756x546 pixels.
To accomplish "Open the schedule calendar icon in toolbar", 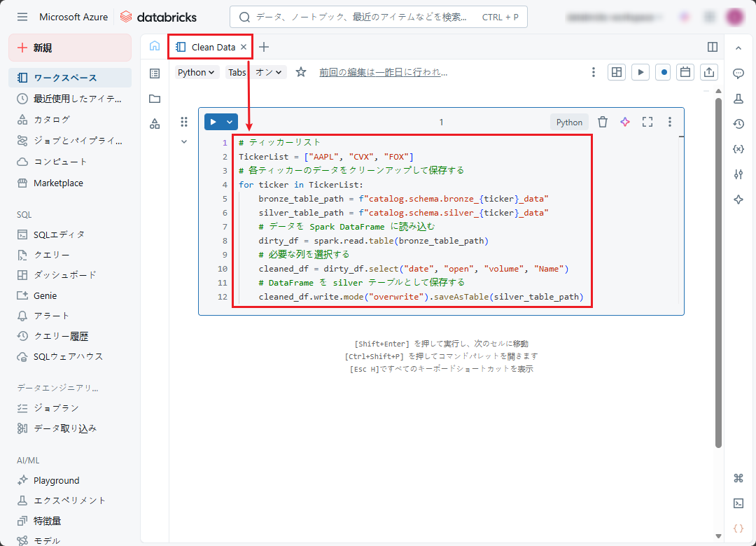I will click(686, 72).
